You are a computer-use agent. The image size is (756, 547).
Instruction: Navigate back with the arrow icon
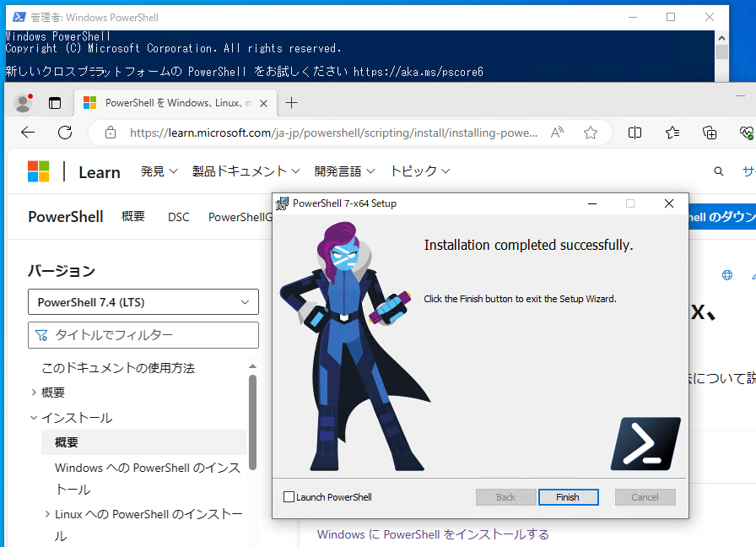coord(28,133)
